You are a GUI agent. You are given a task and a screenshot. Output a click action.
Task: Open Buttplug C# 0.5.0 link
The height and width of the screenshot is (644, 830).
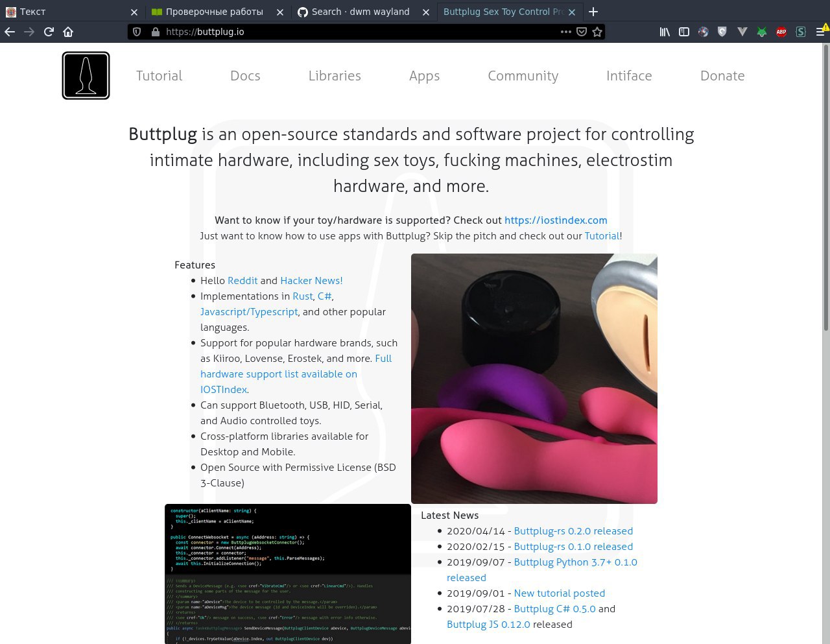[x=554, y=609]
